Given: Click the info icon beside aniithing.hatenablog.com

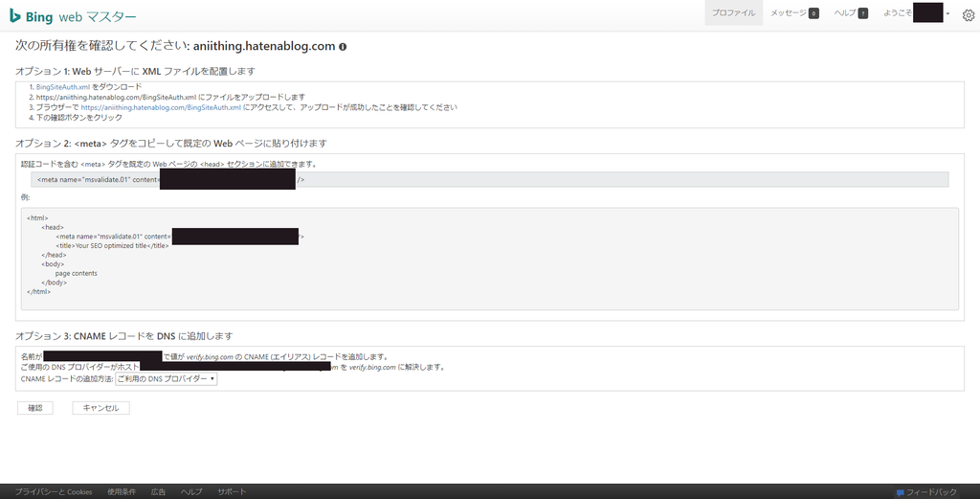Looking at the screenshot, I should (x=343, y=47).
